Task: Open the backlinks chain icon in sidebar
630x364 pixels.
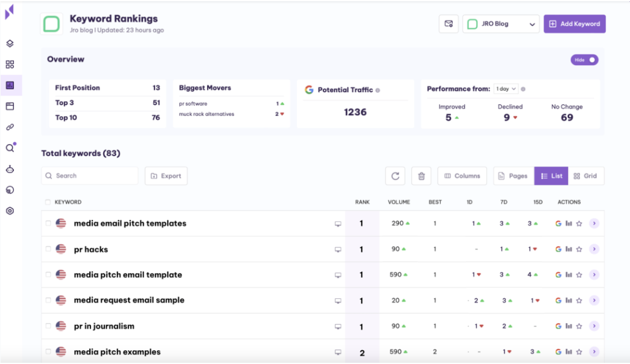Action: tap(10, 127)
